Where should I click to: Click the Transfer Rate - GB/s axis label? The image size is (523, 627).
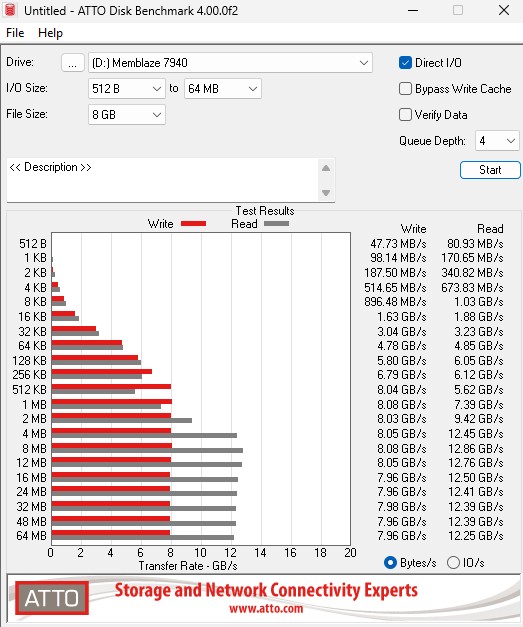[x=188, y=566]
